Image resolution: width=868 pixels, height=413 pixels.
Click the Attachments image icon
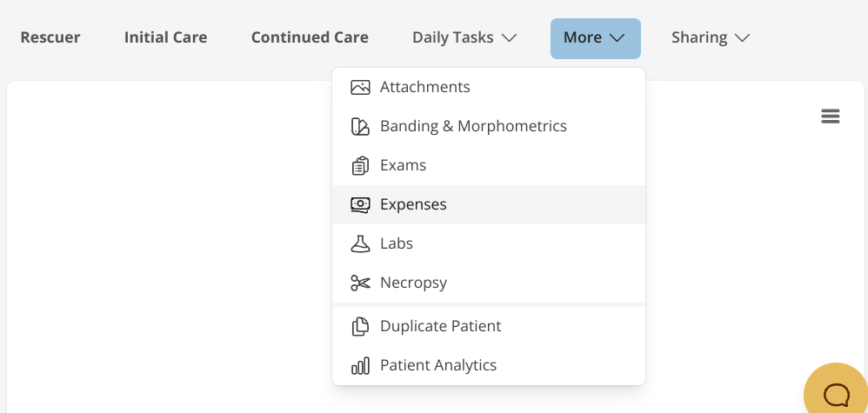(360, 87)
